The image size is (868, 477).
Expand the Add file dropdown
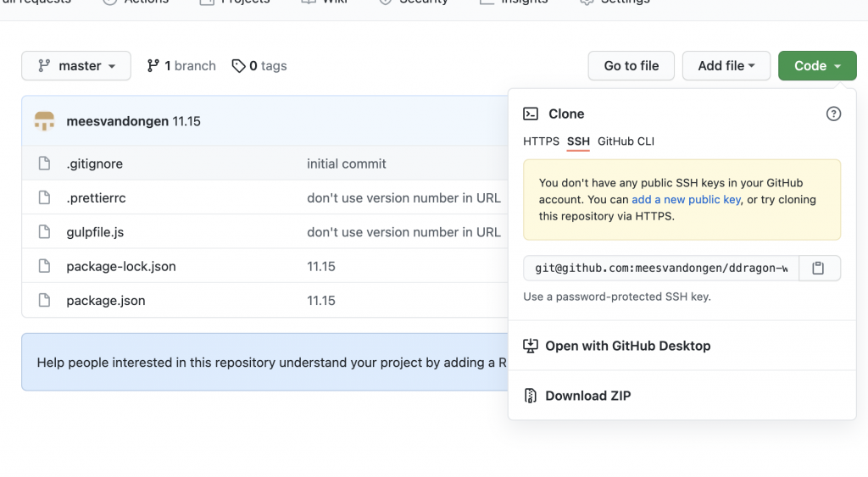point(726,66)
